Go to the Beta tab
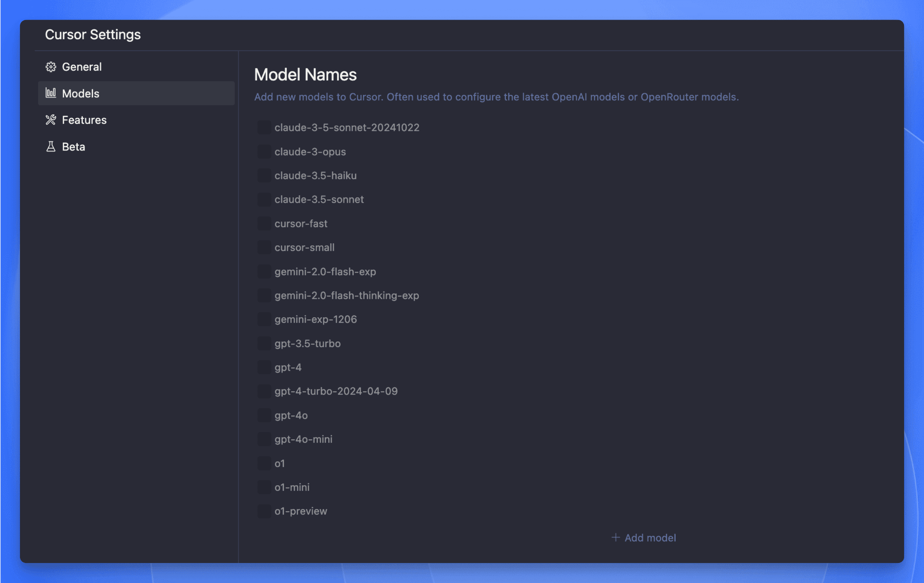The image size is (924, 583). click(136, 147)
